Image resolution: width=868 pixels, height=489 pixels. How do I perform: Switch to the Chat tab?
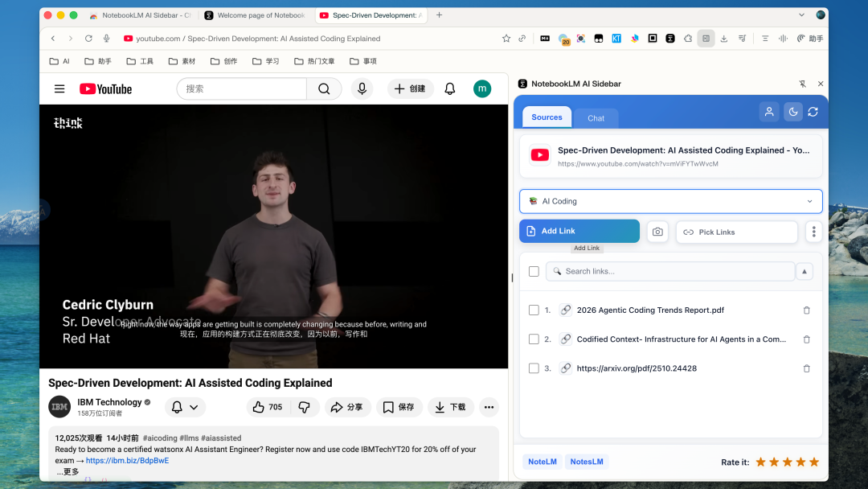coord(596,118)
